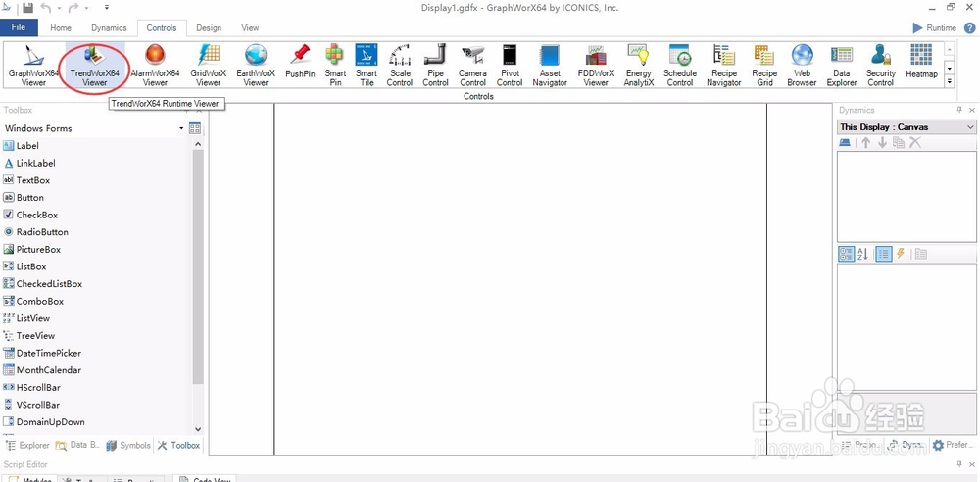Screen dimensions: 980x482
Task: Click the Toolbox scroll down arrow
Action: tap(198, 429)
